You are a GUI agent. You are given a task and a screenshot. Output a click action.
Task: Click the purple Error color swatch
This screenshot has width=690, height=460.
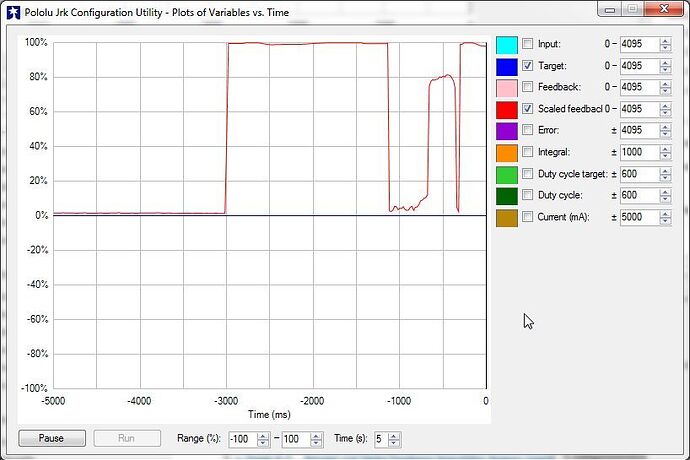tap(506, 130)
